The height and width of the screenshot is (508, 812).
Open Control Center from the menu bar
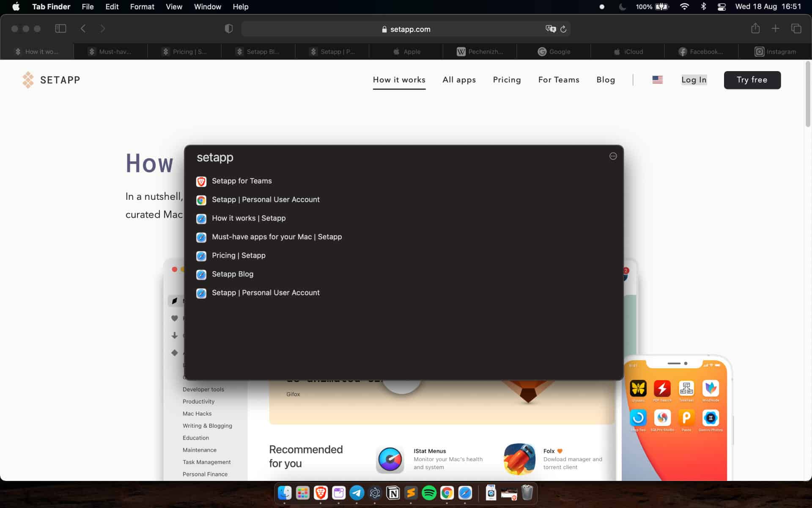coord(722,6)
